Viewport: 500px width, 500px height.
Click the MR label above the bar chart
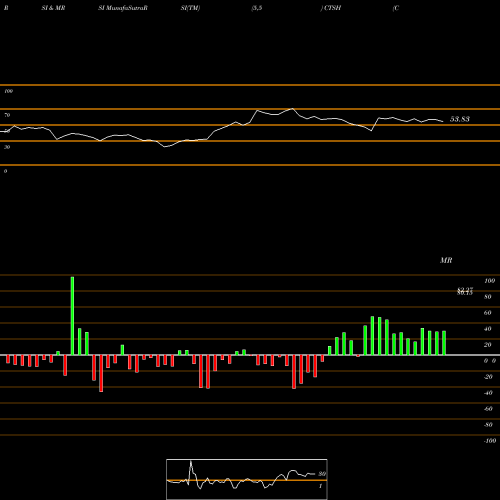[446, 260]
